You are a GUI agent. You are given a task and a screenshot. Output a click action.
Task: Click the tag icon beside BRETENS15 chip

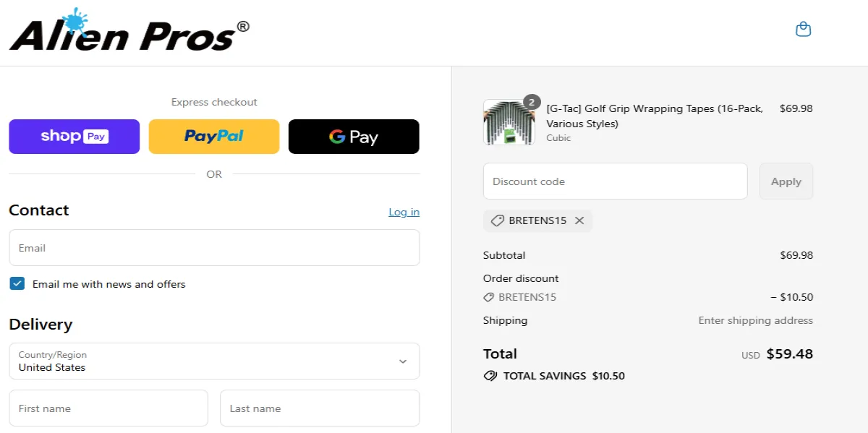(x=497, y=220)
